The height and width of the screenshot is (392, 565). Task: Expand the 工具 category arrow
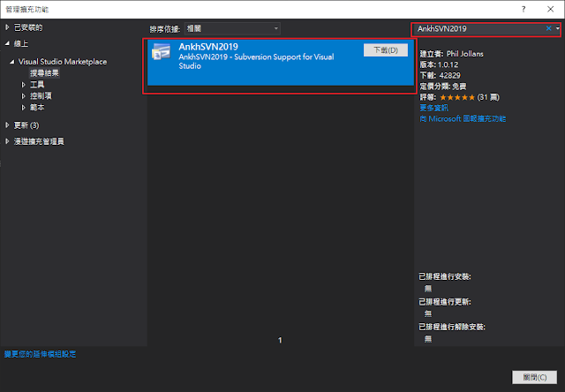[x=24, y=85]
